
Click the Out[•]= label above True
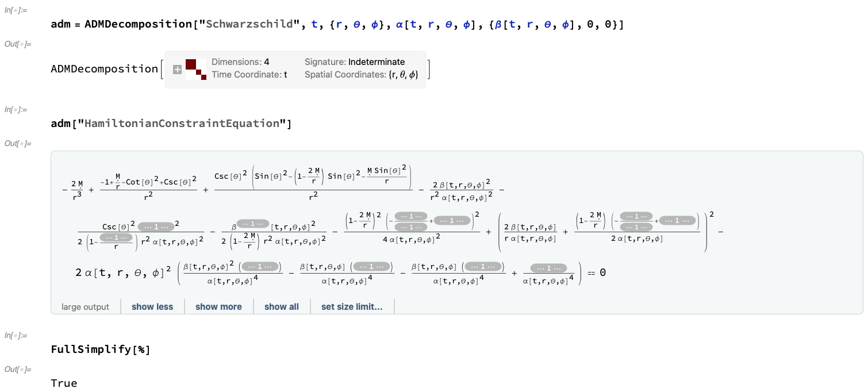(18, 368)
